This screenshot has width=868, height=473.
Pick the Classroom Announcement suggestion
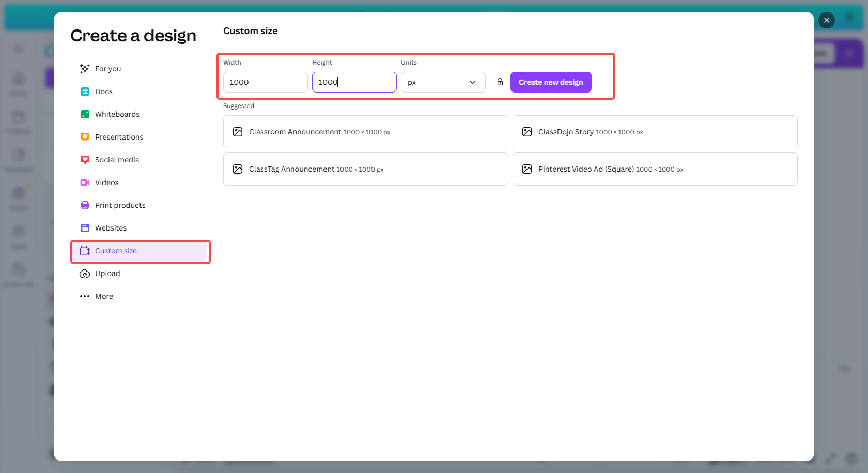pyautogui.click(x=365, y=132)
